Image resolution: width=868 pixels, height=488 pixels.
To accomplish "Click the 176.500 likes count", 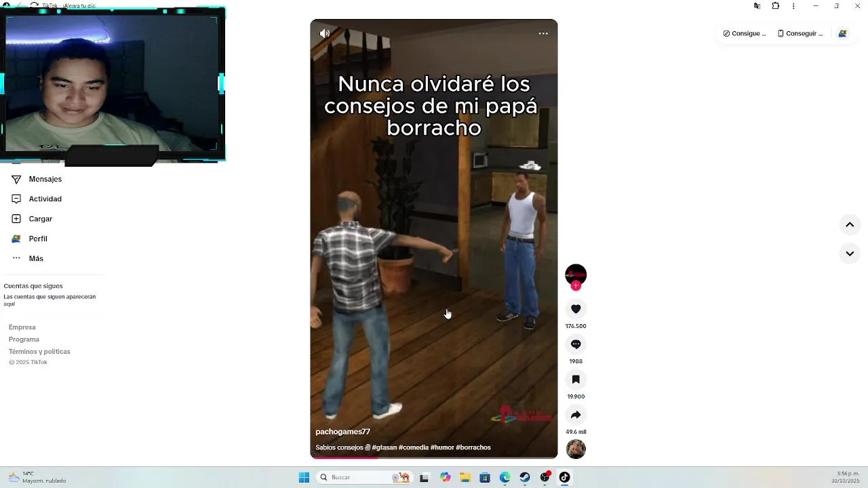I will pos(576,326).
